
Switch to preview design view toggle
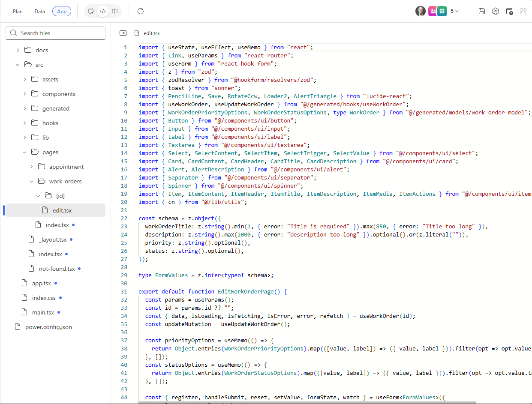tap(91, 11)
